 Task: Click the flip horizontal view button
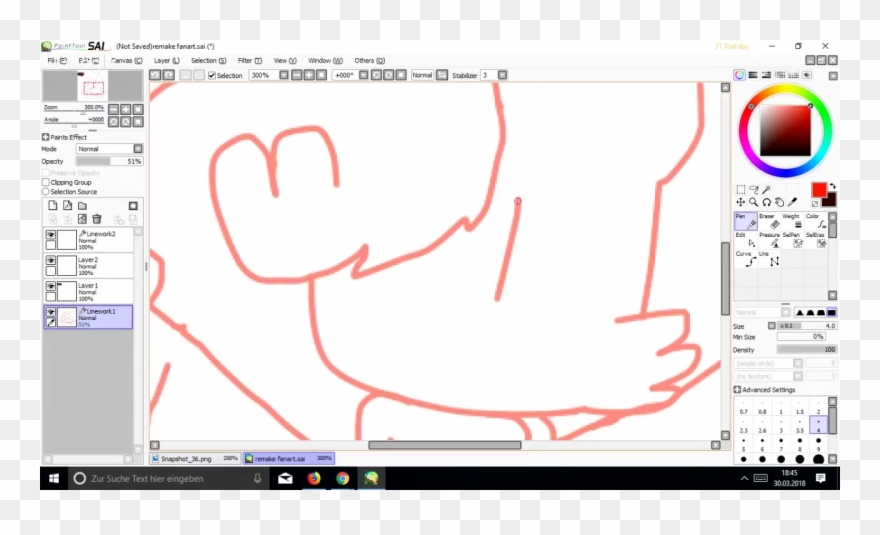pos(442,75)
